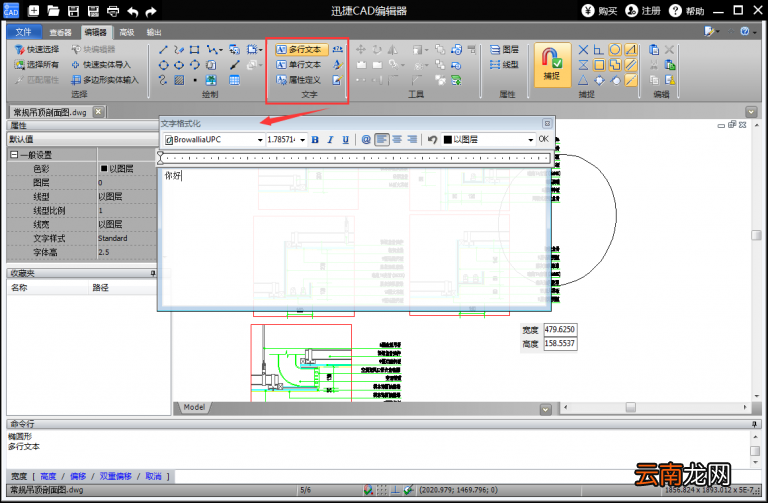Select the Hatch fill tool
The image size is (768, 503).
(x=179, y=80)
